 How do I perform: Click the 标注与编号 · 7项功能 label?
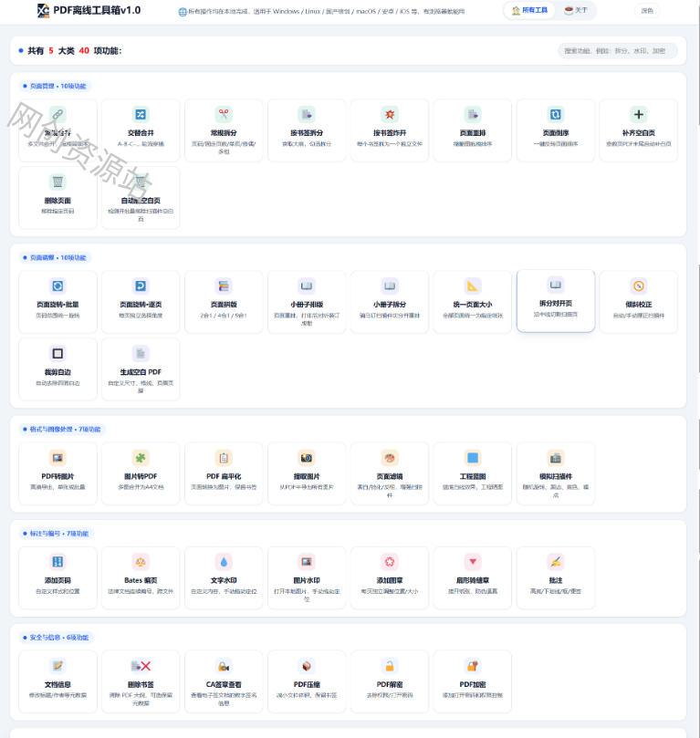56,534
